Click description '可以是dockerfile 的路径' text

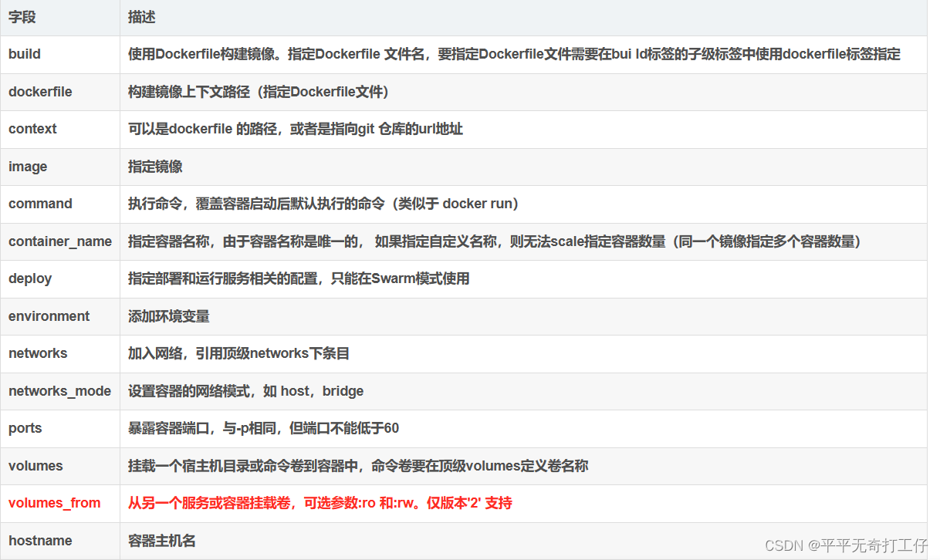(204, 129)
